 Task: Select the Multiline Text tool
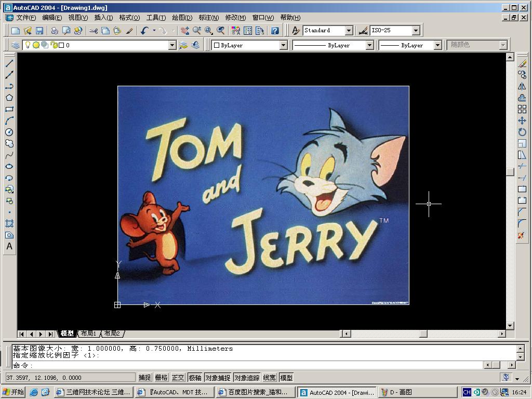pos(9,246)
